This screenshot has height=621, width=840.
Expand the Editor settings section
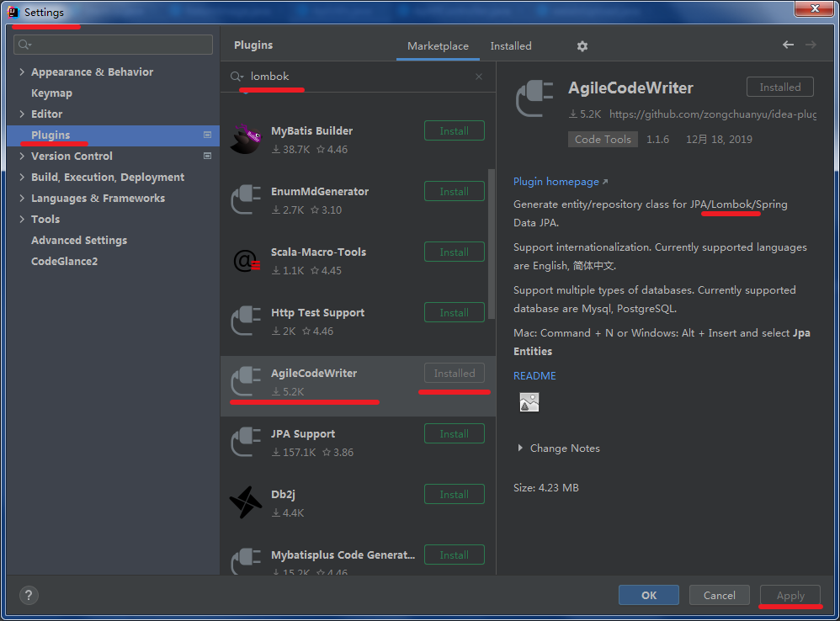click(x=22, y=114)
